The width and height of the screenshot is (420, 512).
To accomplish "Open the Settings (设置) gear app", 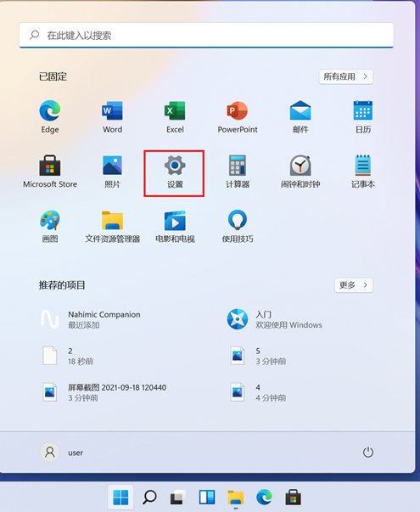I will (175, 173).
